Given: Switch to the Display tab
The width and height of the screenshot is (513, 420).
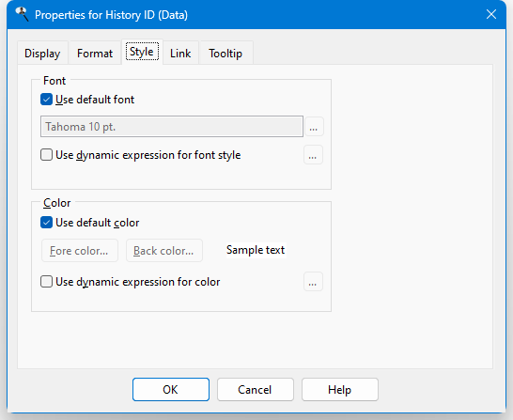Looking at the screenshot, I should point(42,53).
